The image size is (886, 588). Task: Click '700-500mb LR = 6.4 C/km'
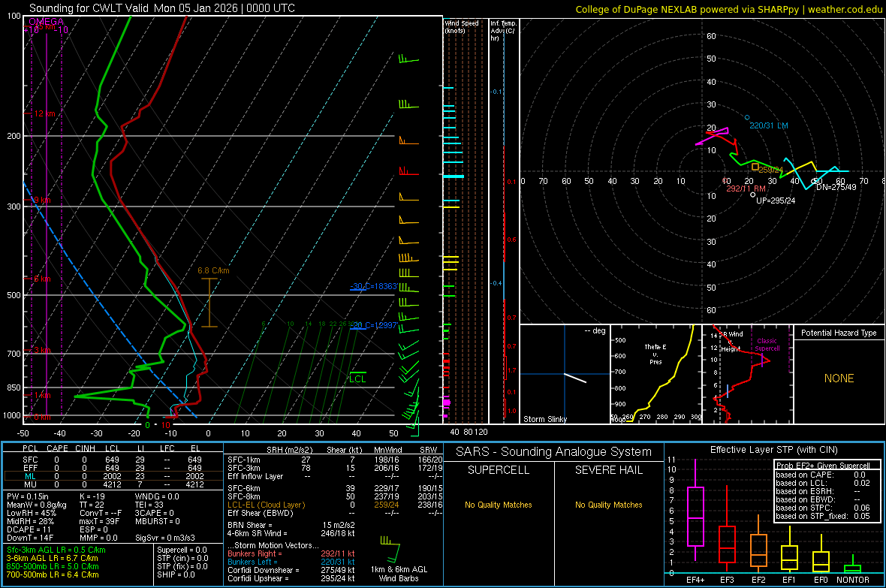pos(53,574)
